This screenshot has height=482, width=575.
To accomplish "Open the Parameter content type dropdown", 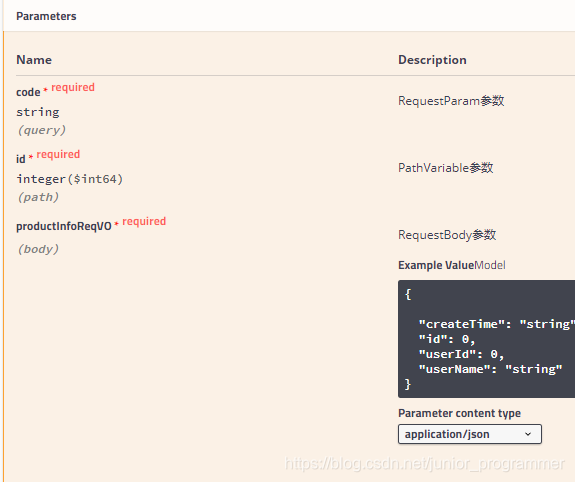I will (469, 434).
